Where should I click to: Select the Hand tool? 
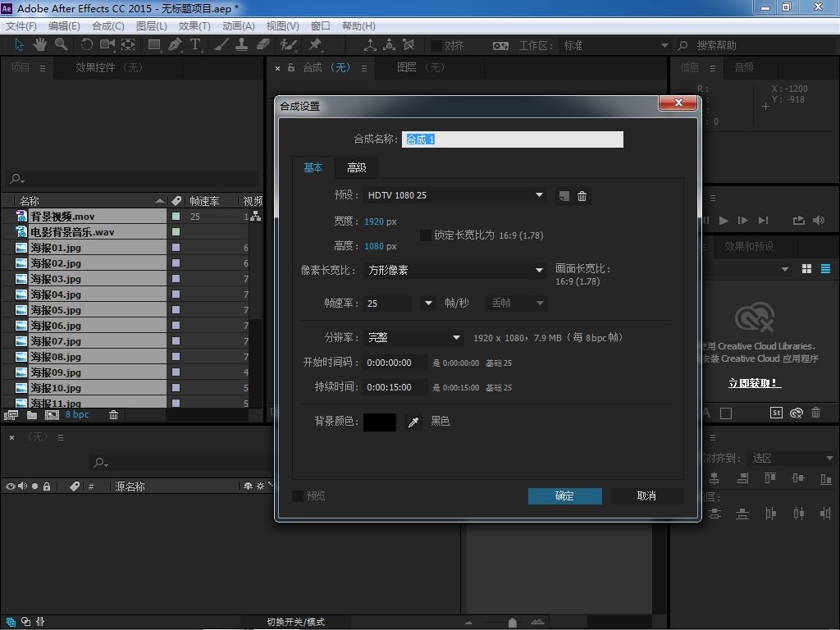(40, 45)
